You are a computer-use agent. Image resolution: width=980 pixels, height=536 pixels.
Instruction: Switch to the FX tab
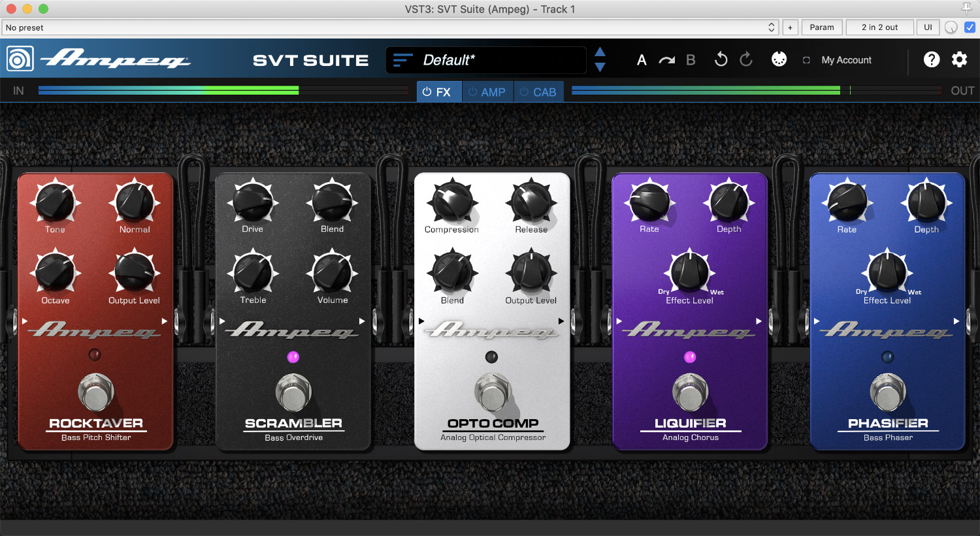click(x=439, y=92)
